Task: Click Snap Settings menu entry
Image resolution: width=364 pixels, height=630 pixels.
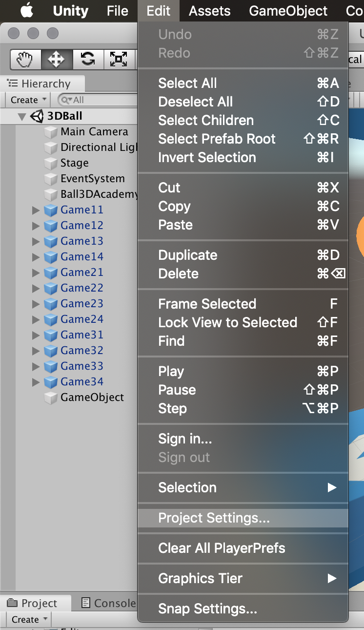Action: click(x=207, y=609)
